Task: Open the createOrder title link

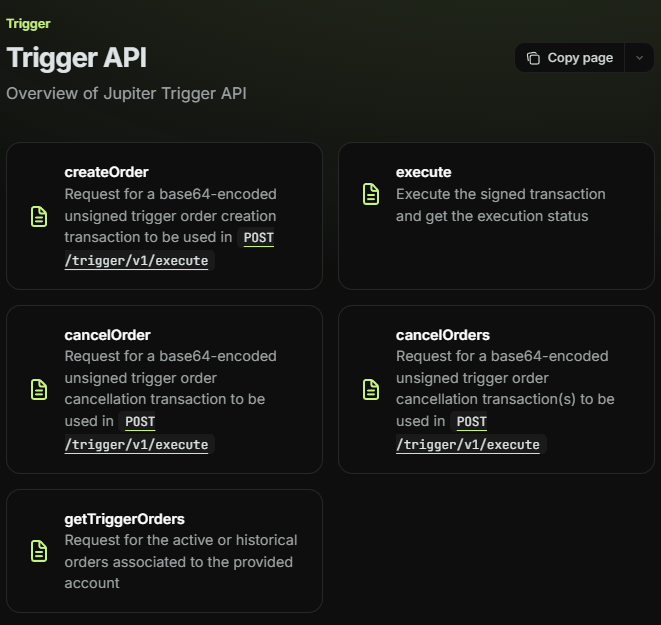Action: [x=106, y=172]
